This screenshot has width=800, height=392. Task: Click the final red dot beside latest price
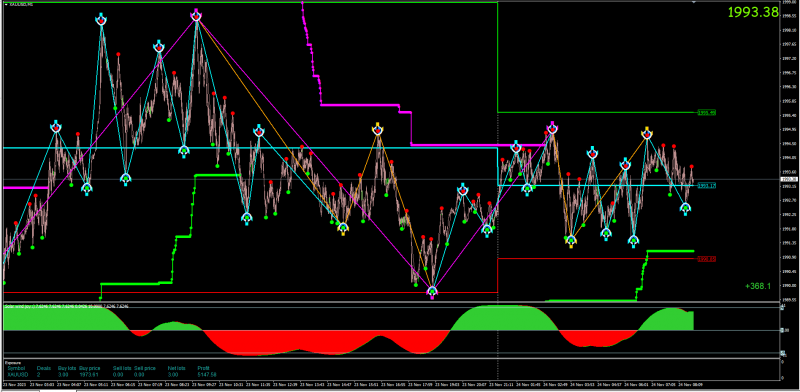click(692, 166)
